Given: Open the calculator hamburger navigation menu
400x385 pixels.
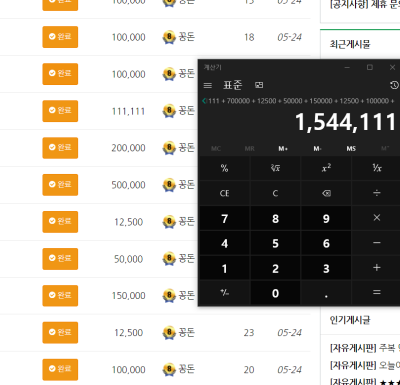Looking at the screenshot, I should click(207, 86).
